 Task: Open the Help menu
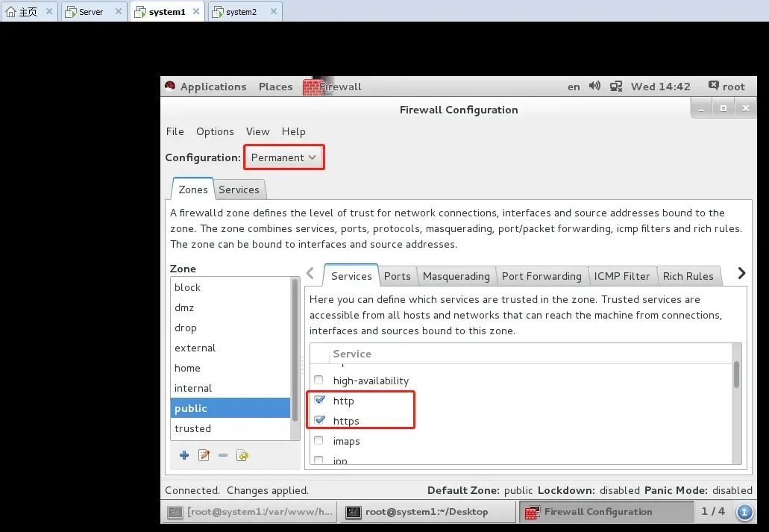coord(293,131)
